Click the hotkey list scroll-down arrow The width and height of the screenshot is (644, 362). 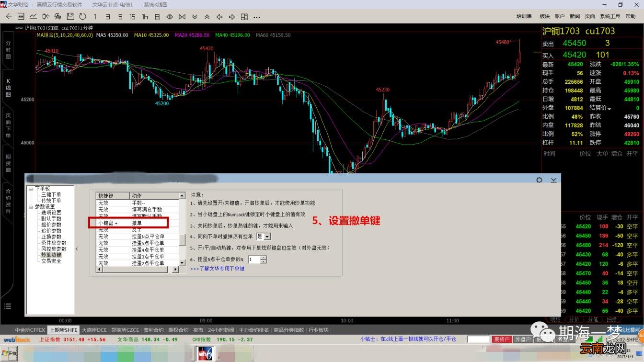pos(182,263)
